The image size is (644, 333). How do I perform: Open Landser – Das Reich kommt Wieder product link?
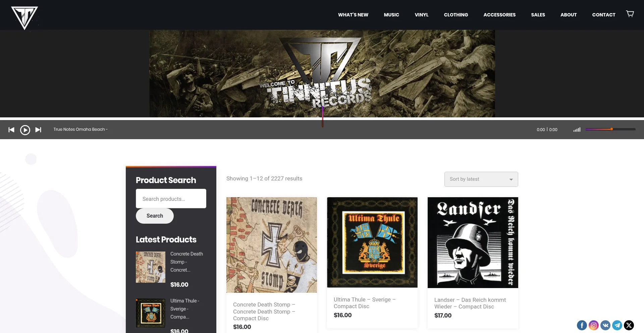click(470, 303)
